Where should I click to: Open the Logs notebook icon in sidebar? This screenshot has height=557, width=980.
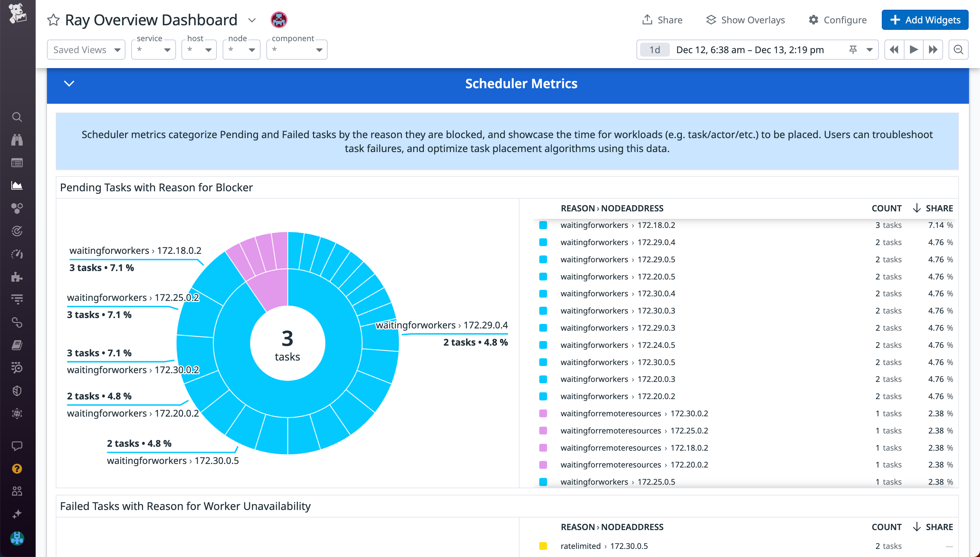[x=17, y=345]
